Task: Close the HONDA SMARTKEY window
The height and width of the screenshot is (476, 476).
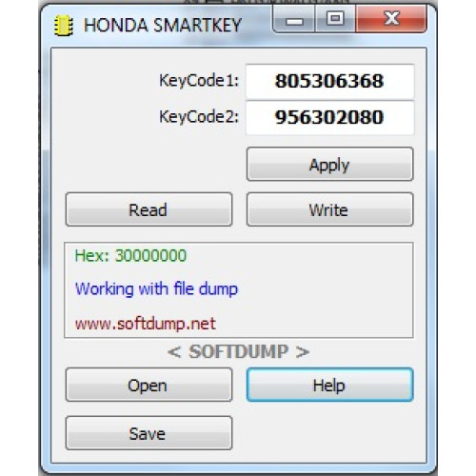Action: 391,19
